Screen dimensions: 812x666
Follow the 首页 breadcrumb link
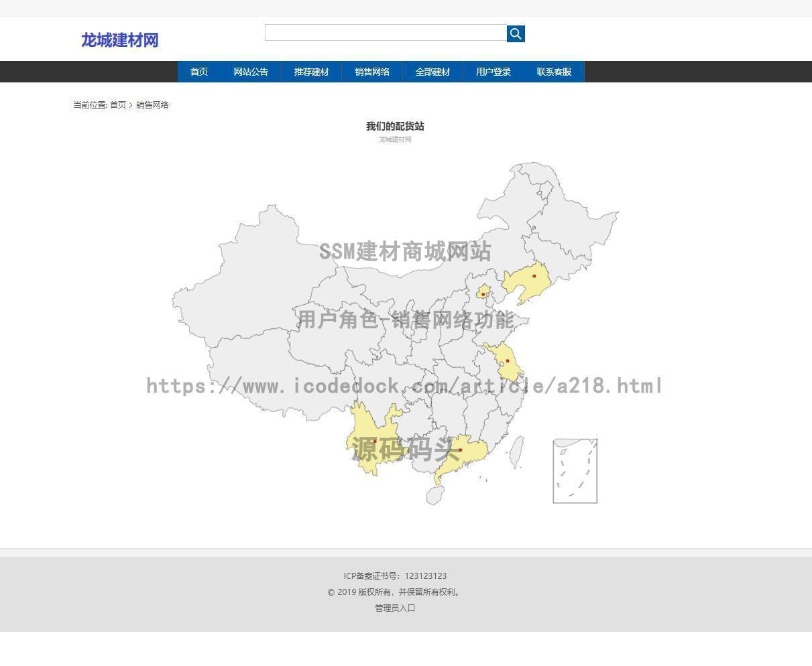point(117,105)
